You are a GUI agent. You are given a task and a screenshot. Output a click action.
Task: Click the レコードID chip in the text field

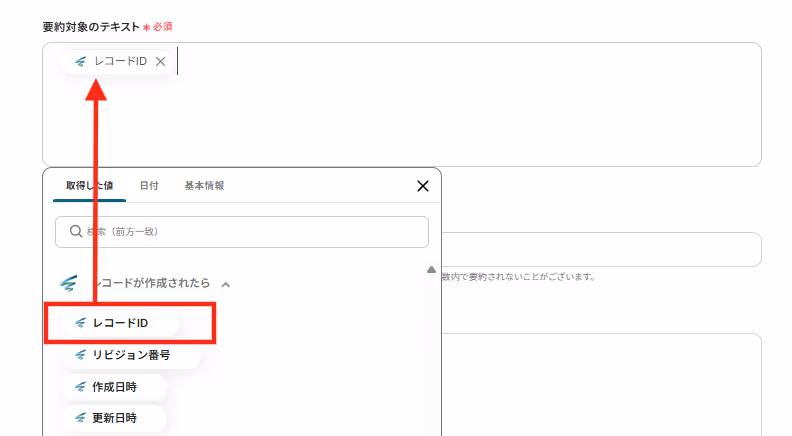117,62
